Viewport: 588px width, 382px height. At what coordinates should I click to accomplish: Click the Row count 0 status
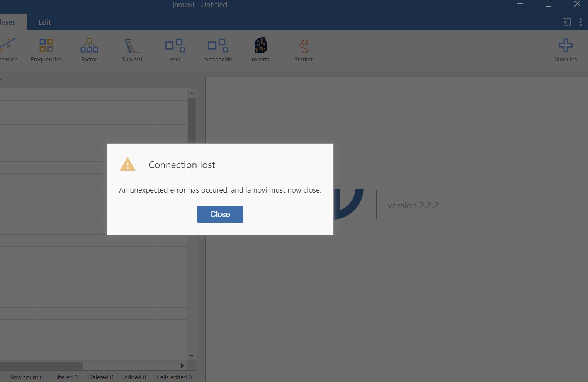pyautogui.click(x=27, y=377)
